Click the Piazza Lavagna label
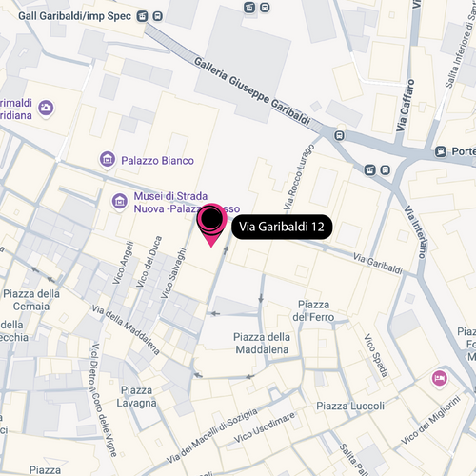The image size is (476, 476). (x=136, y=396)
